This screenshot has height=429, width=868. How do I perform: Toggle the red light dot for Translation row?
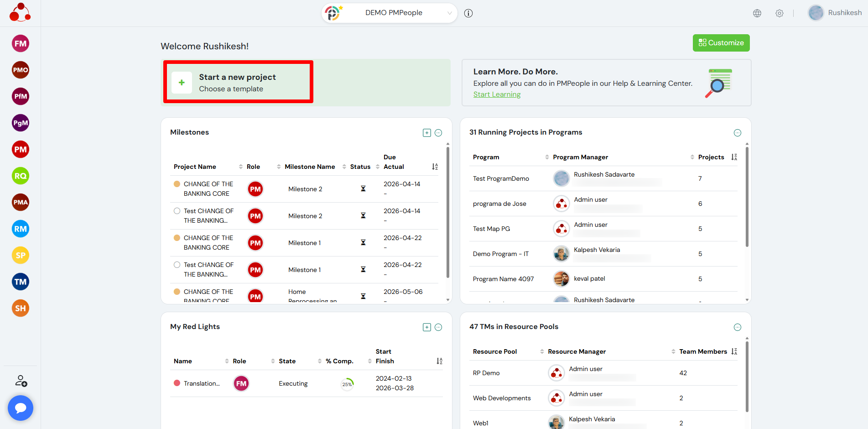point(177,383)
